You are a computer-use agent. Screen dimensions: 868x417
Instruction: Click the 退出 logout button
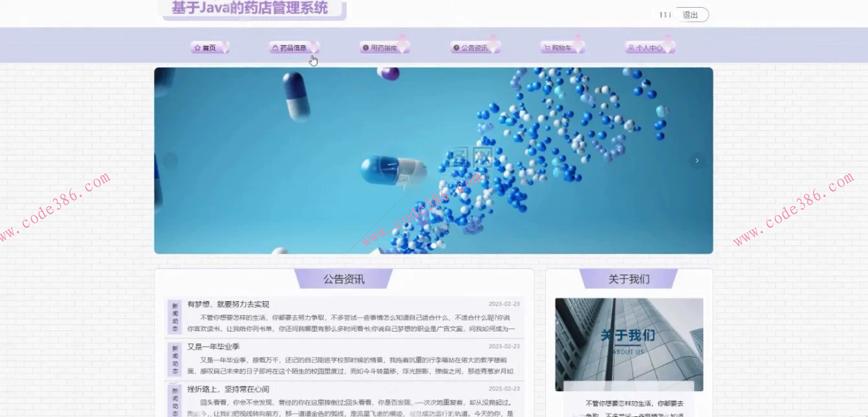(x=691, y=14)
